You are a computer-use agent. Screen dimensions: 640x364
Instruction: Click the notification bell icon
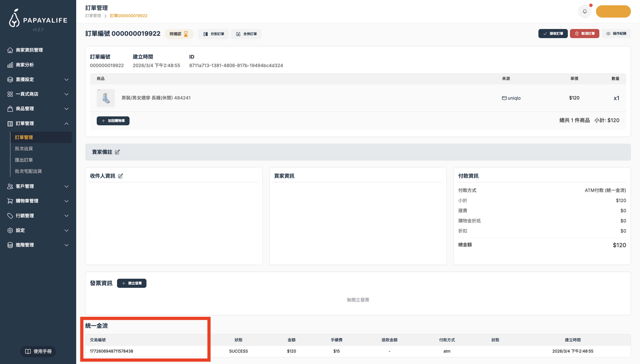(585, 11)
